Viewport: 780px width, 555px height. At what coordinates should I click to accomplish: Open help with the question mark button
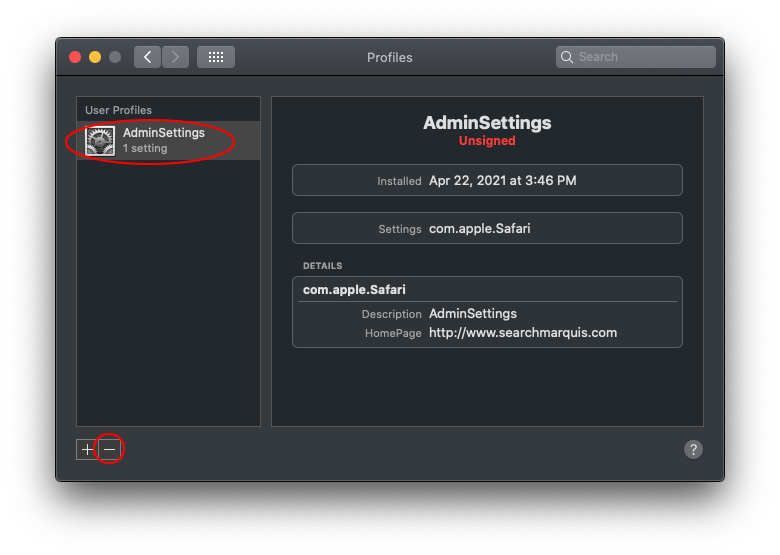click(693, 450)
